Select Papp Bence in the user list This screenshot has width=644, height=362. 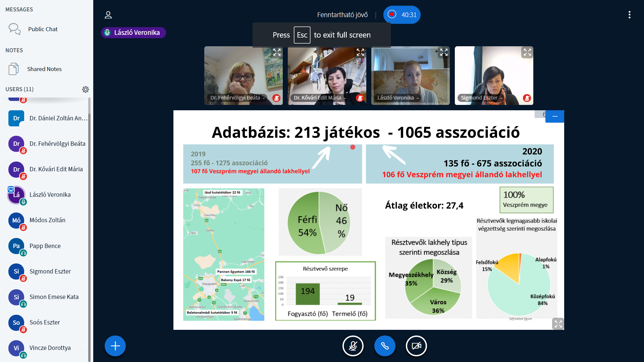45,246
